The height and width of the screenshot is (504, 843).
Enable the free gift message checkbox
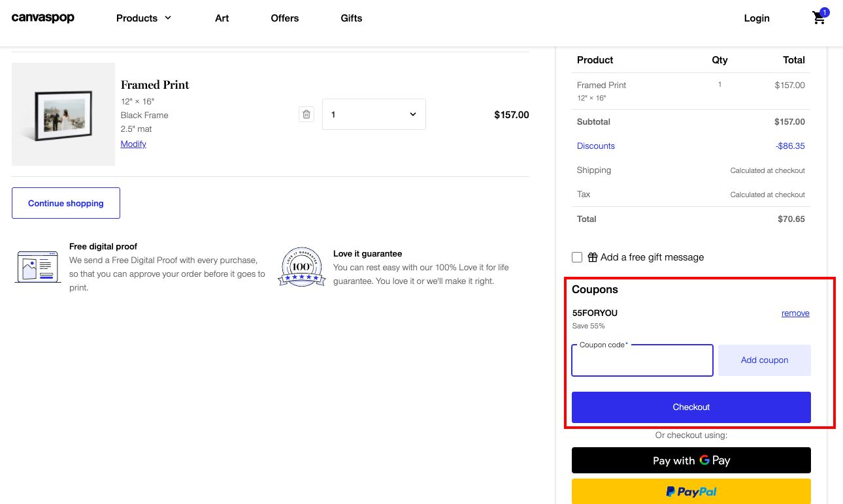(x=577, y=257)
